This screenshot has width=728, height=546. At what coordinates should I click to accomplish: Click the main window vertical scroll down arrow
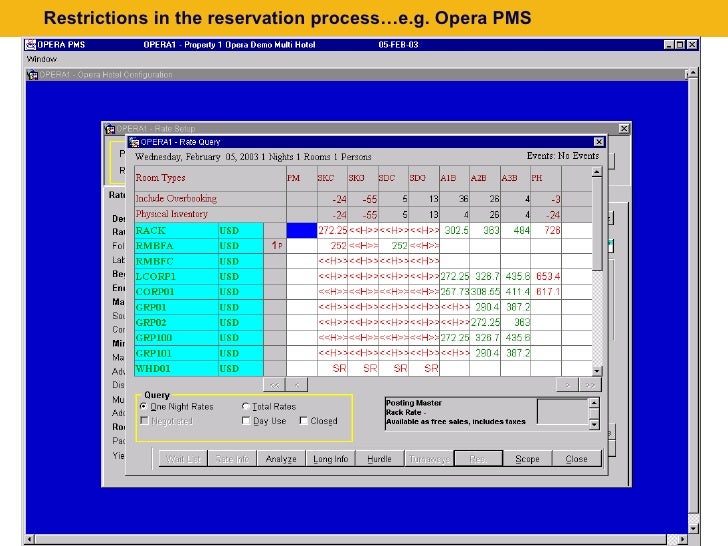(693, 528)
